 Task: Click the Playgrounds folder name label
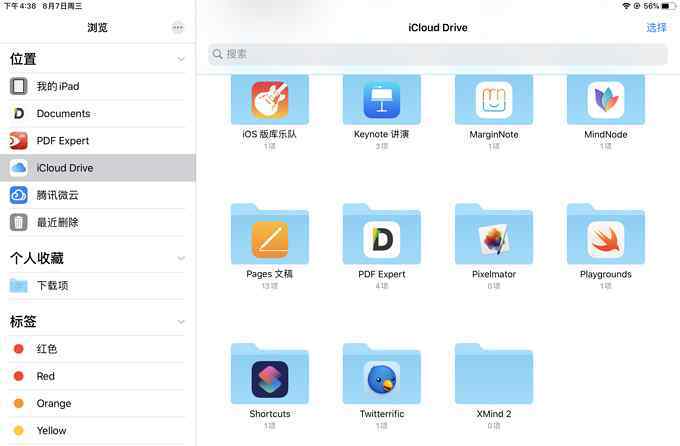pyautogui.click(x=605, y=274)
